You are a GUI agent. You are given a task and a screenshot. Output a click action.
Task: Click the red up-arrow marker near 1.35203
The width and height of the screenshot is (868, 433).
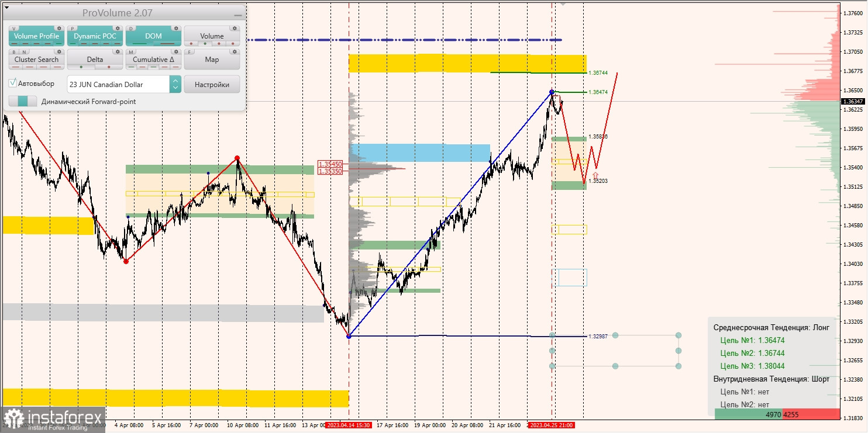pyautogui.click(x=595, y=175)
